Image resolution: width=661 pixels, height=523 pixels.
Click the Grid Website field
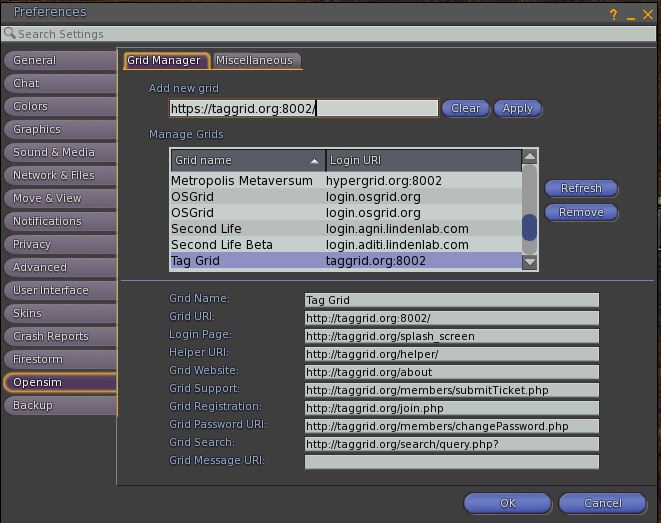click(x=451, y=372)
